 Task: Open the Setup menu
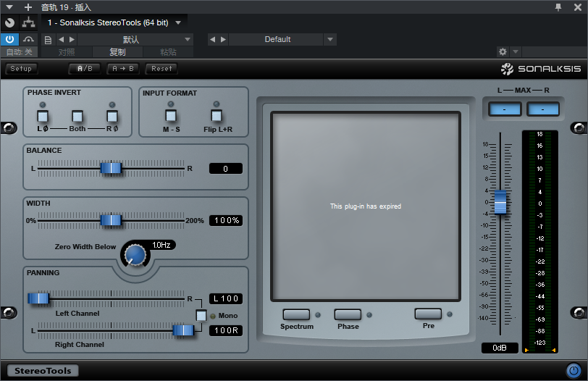click(x=22, y=69)
